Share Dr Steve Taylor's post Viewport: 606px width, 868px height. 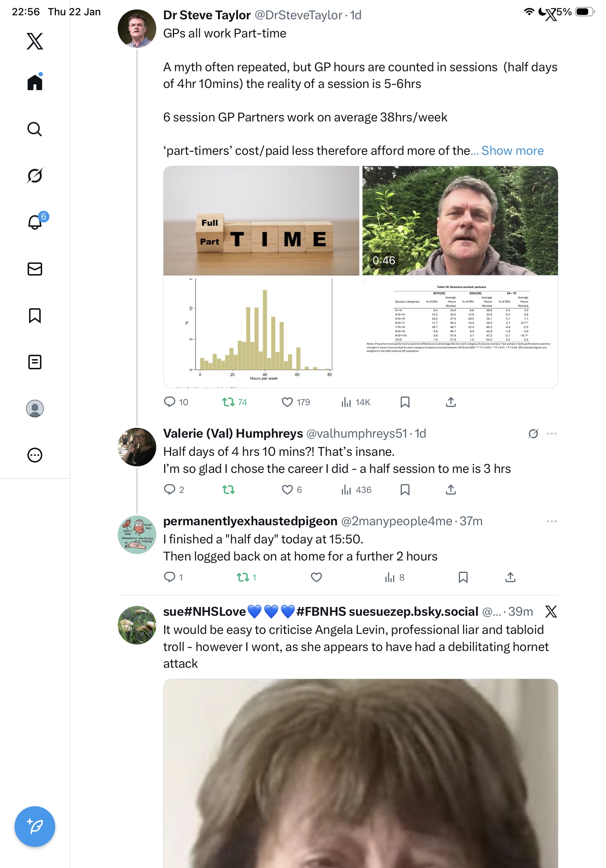point(451,402)
